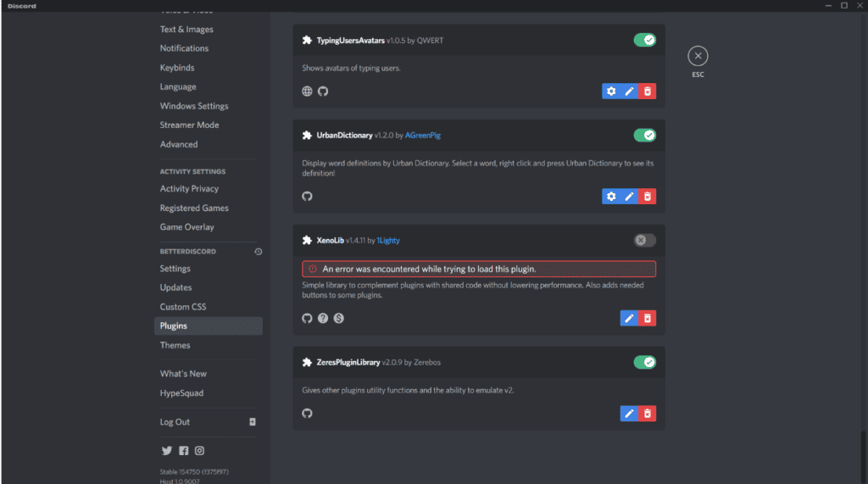This screenshot has height=484, width=868.
Task: Open TypingUsersAvatars website globe icon
Action: click(307, 92)
